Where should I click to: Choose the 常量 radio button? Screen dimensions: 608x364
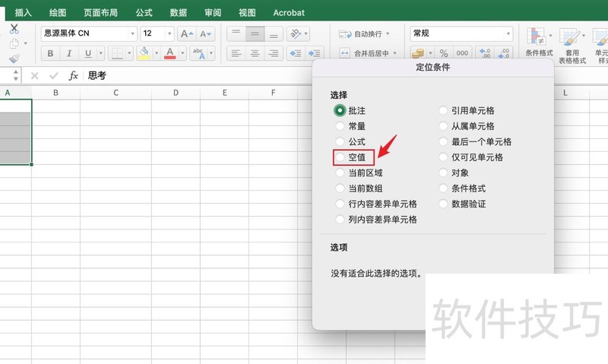[x=340, y=126]
